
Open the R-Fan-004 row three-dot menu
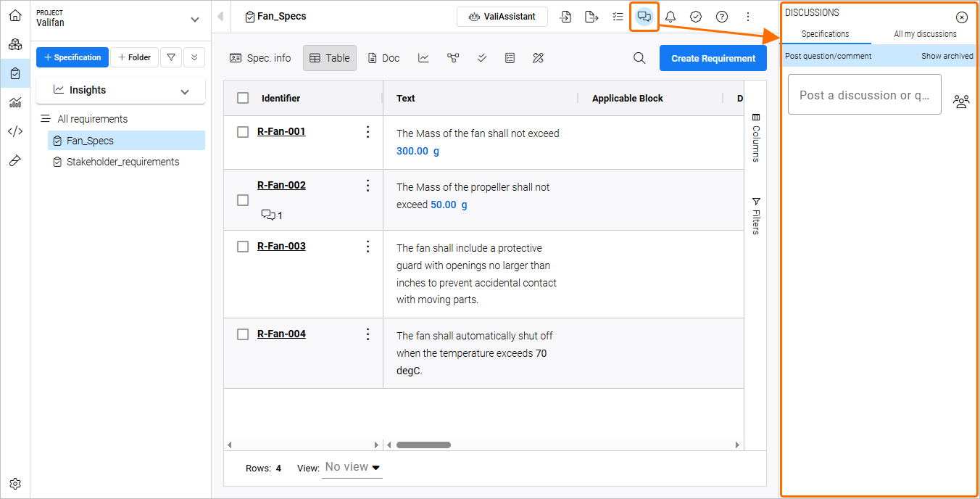[367, 334]
